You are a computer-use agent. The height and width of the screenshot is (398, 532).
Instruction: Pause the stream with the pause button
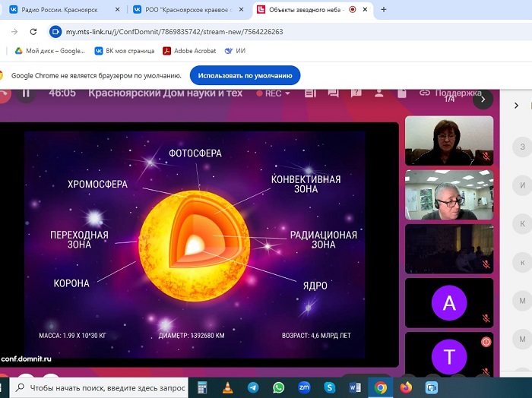pos(25,93)
